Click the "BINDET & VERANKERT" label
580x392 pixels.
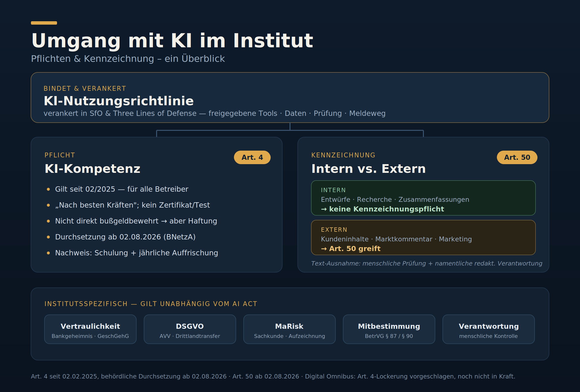(x=85, y=89)
